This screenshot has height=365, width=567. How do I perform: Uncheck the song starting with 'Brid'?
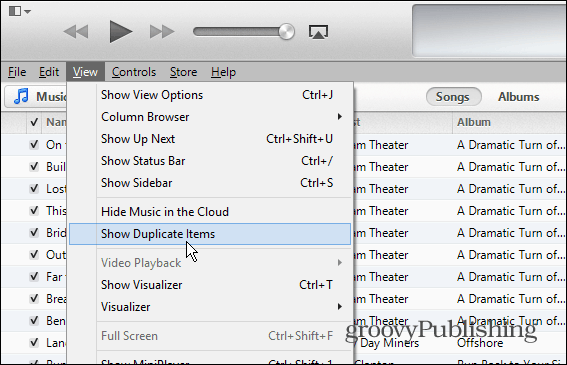tap(34, 233)
